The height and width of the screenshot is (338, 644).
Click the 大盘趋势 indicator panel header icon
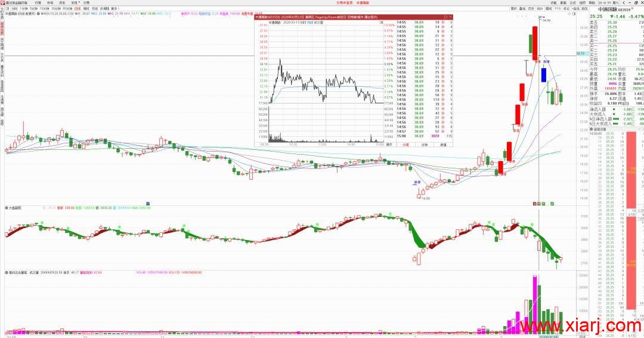click(x=7, y=208)
